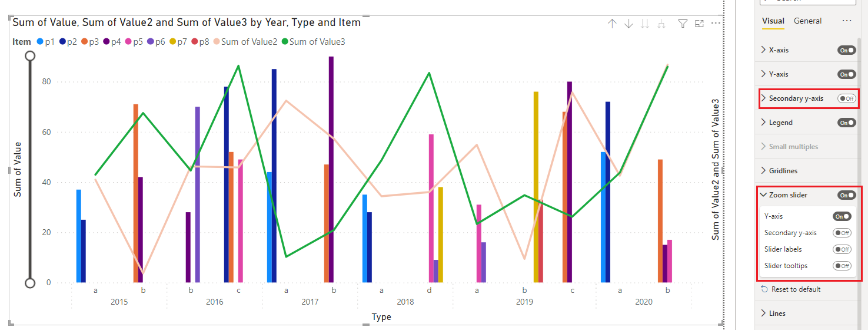
Task: Expand the Y-axis card chevron
Action: pyautogui.click(x=764, y=74)
